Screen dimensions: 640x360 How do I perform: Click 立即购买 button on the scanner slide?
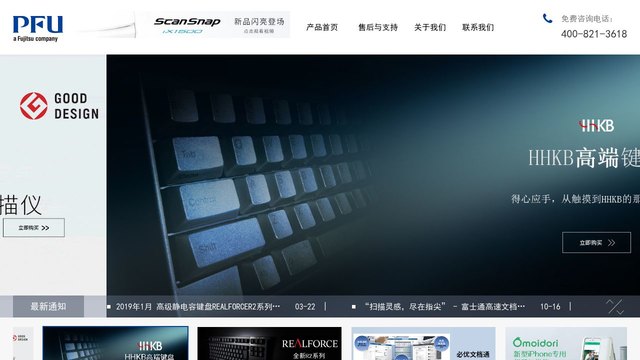[x=34, y=228]
